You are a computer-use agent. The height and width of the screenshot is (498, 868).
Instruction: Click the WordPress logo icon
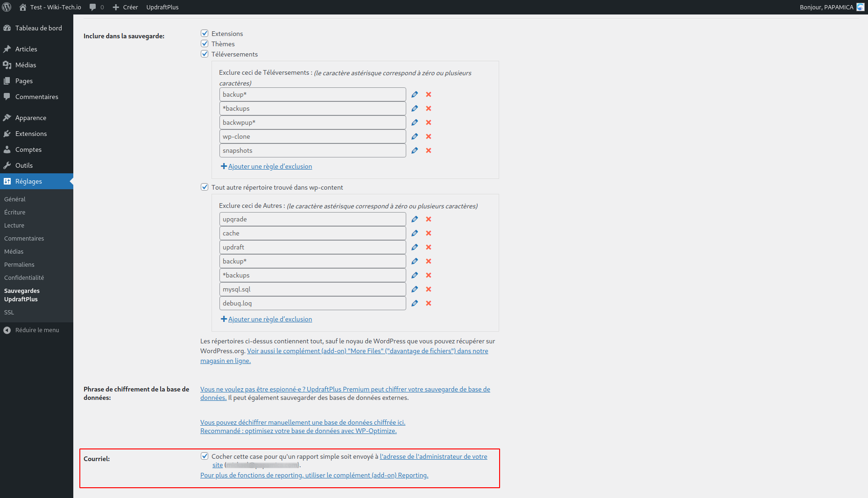pyautogui.click(x=7, y=7)
